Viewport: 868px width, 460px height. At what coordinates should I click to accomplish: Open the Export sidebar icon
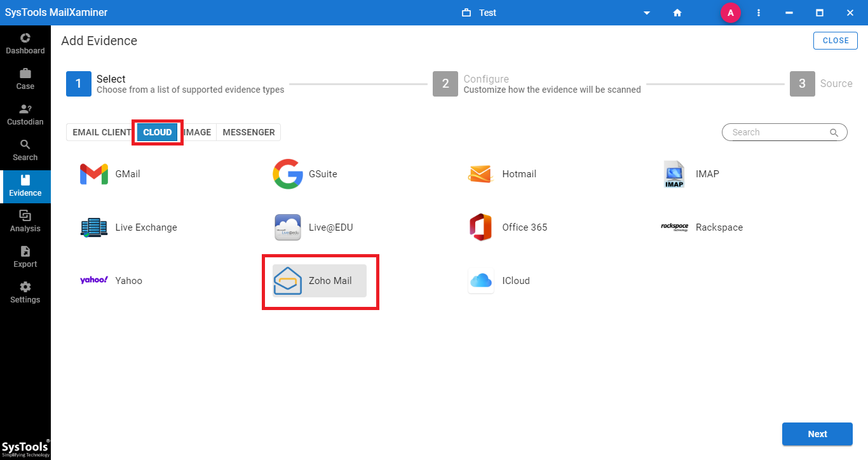click(25, 251)
